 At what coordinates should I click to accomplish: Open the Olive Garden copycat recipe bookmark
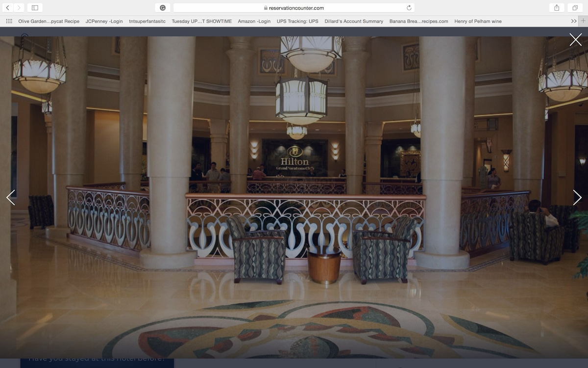click(49, 21)
